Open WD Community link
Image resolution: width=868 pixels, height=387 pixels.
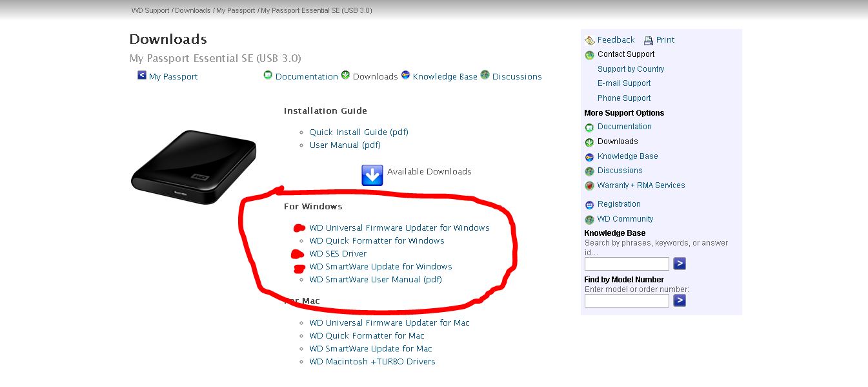pos(625,219)
